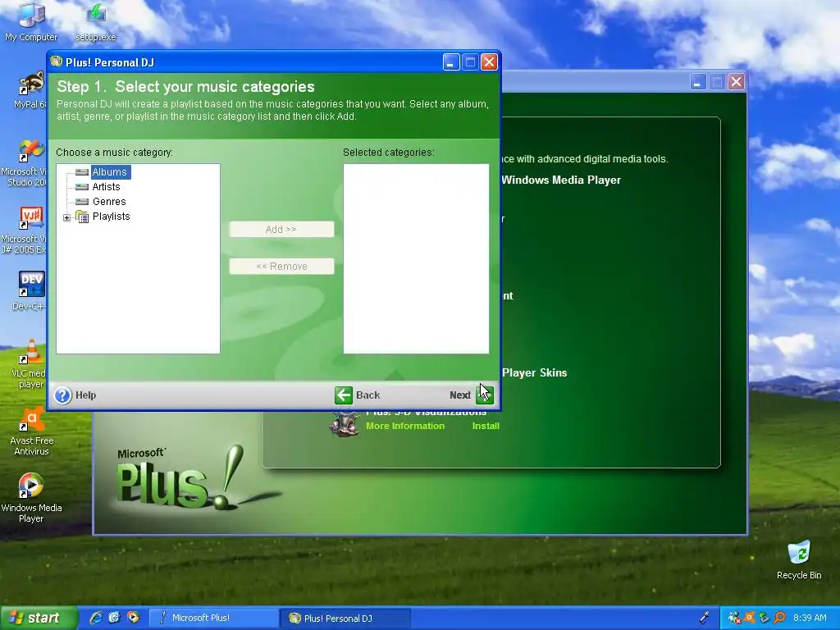Click the green Back arrow icon
The image size is (840, 630).
tap(344, 395)
